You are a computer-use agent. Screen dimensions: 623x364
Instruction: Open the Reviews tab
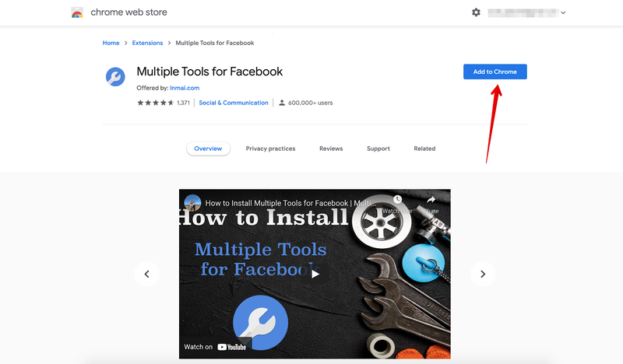coord(331,149)
